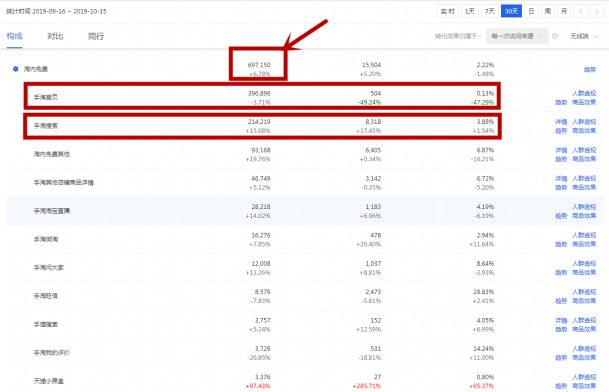Open 趋势 for 手淘首页 row
Image resolution: width=609 pixels, height=392 pixels.
(561, 102)
